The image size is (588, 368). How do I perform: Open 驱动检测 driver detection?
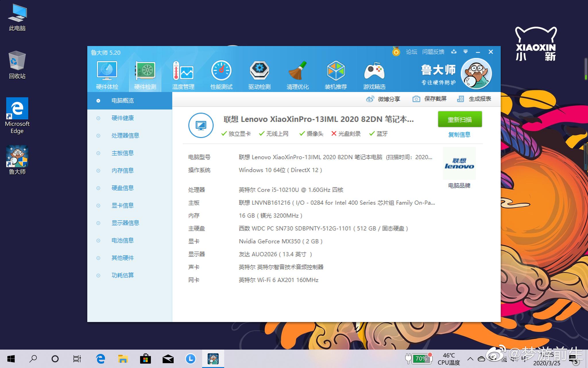click(x=259, y=74)
